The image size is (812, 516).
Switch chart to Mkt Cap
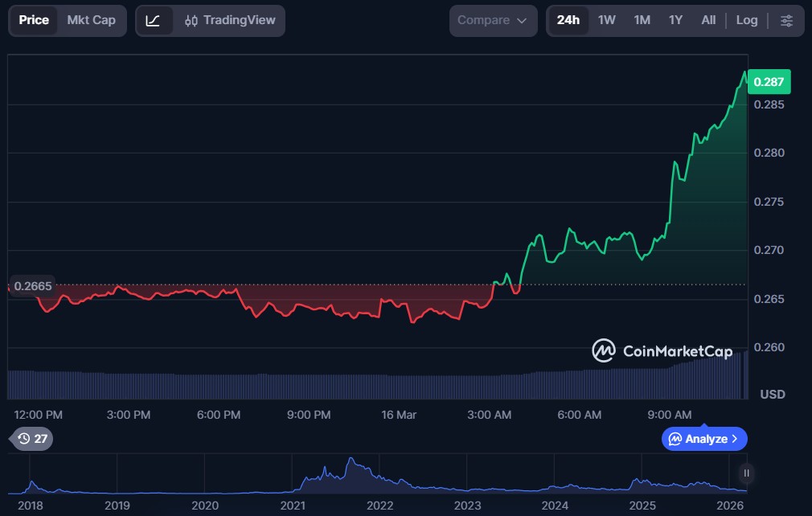click(91, 21)
